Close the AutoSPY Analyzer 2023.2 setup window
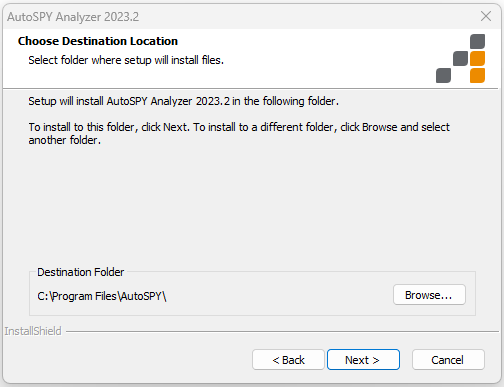The width and height of the screenshot is (504, 387). pos(486,16)
